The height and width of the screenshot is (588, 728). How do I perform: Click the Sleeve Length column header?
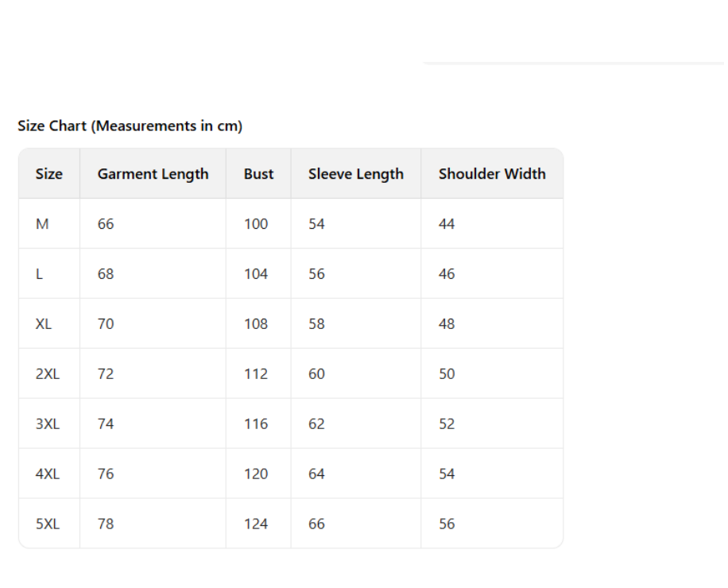pyautogui.click(x=355, y=174)
